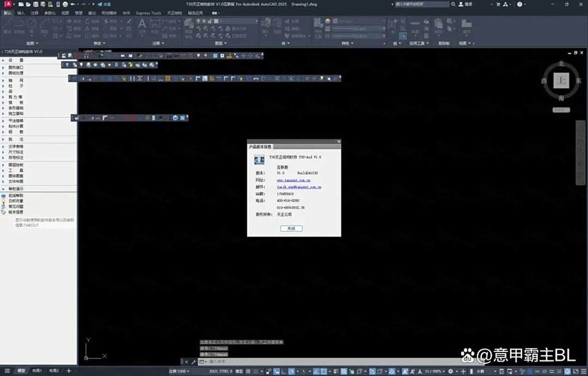Click the Plot printer icon in quick access toolbar
Viewport: 588px width, 376px height.
(x=65, y=5)
